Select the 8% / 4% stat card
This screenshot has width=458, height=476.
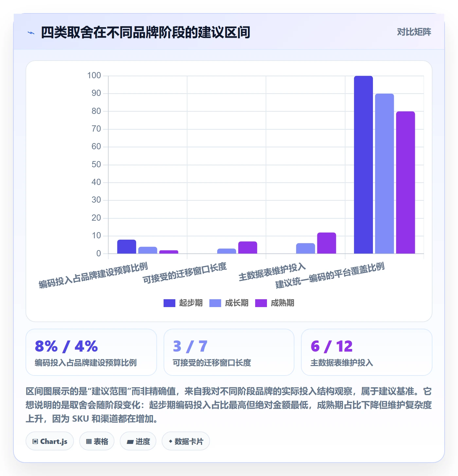pos(91,352)
